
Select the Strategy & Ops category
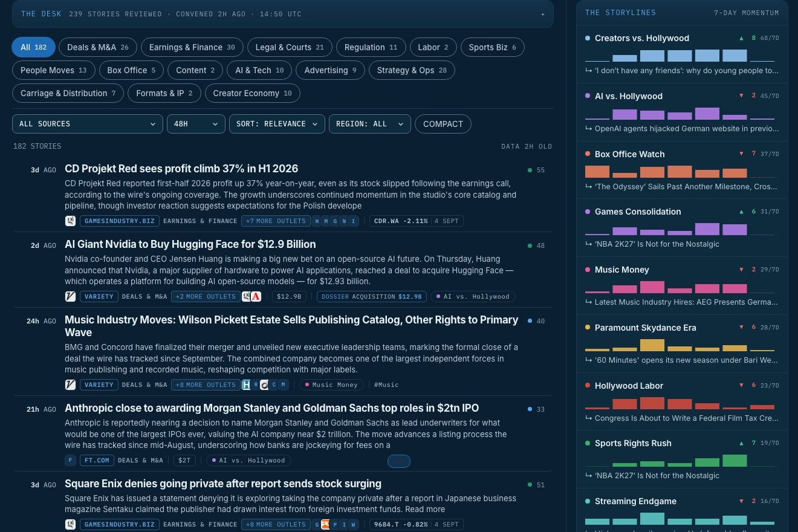click(412, 70)
